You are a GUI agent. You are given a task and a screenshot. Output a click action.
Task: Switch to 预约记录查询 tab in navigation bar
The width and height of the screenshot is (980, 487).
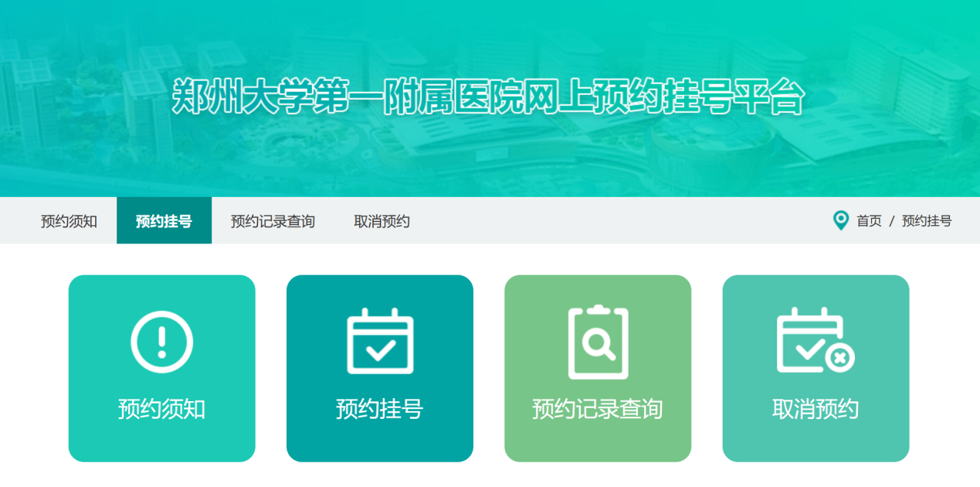(x=273, y=221)
